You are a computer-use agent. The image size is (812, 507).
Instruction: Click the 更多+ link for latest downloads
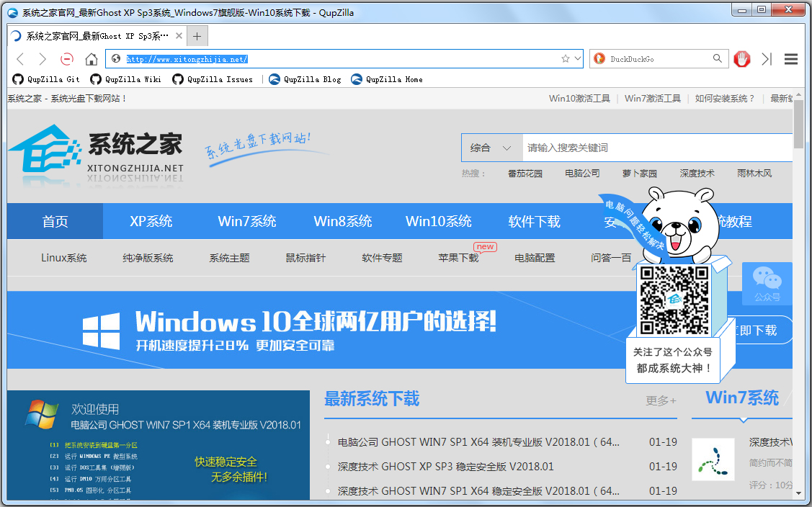661,400
